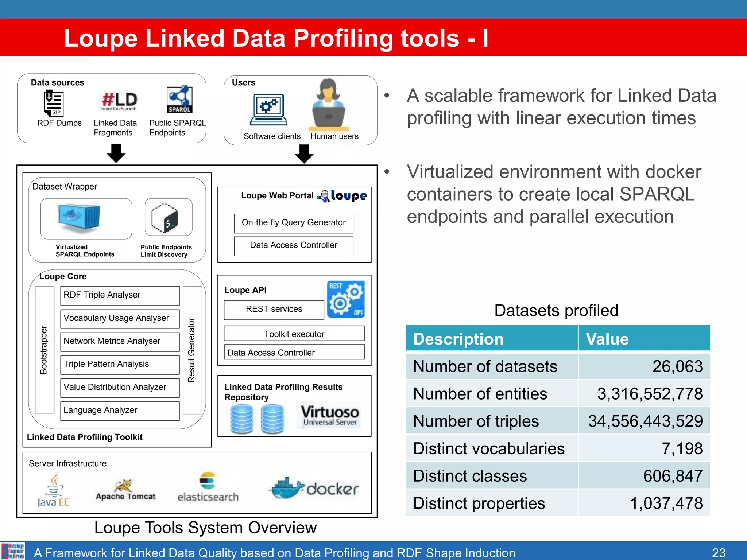
Task: Click the Description table header
Action: click(492, 338)
